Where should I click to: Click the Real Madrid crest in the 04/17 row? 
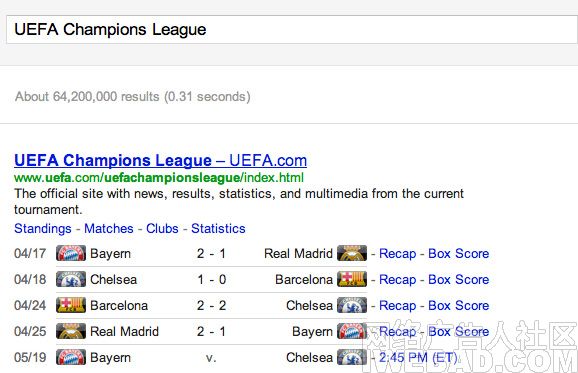[x=352, y=253]
